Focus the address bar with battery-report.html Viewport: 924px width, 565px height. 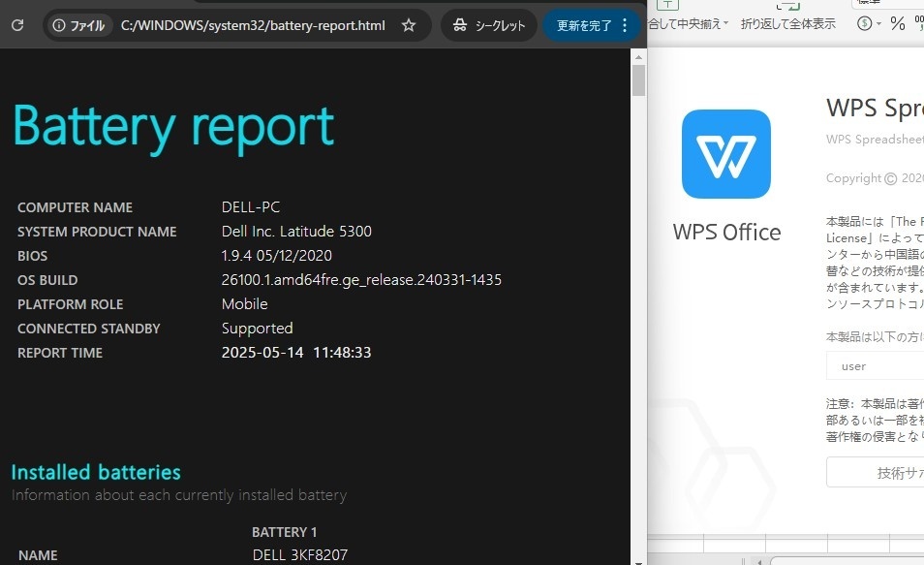pos(253,25)
